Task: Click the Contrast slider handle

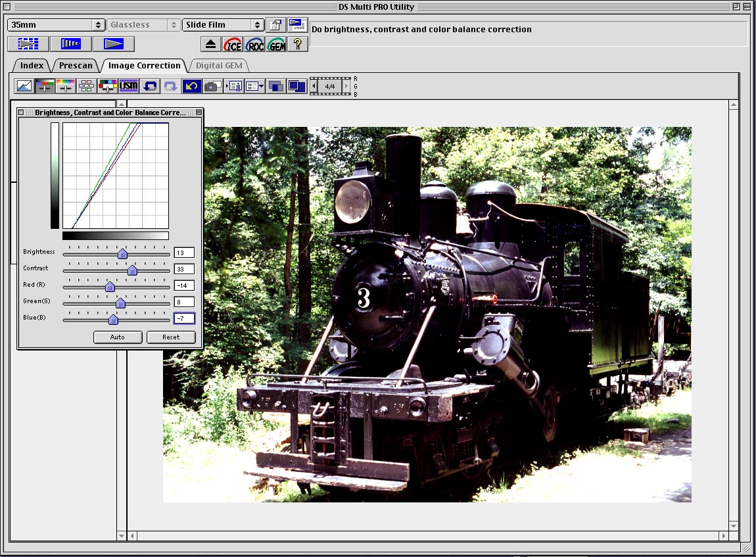Action: click(x=132, y=270)
